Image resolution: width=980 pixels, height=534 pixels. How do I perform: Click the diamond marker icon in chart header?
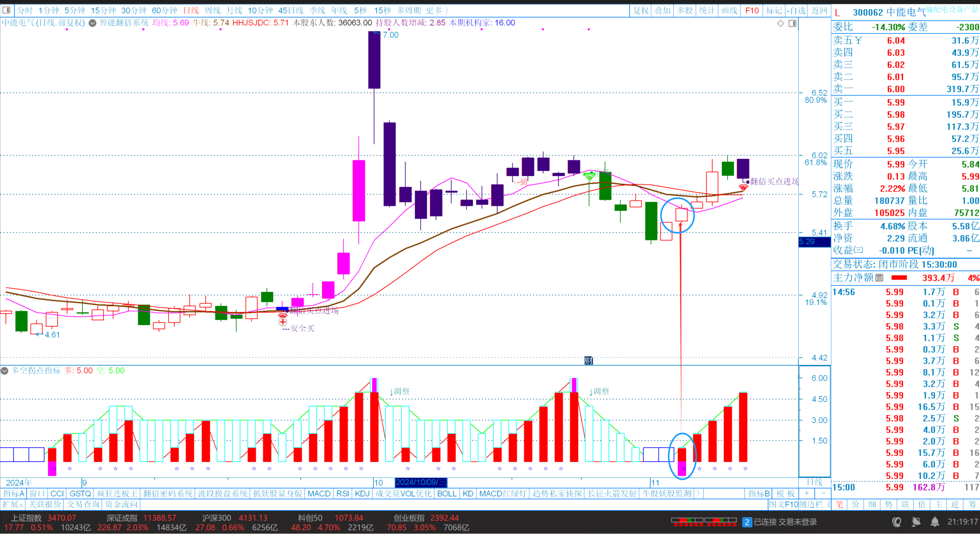point(780,23)
